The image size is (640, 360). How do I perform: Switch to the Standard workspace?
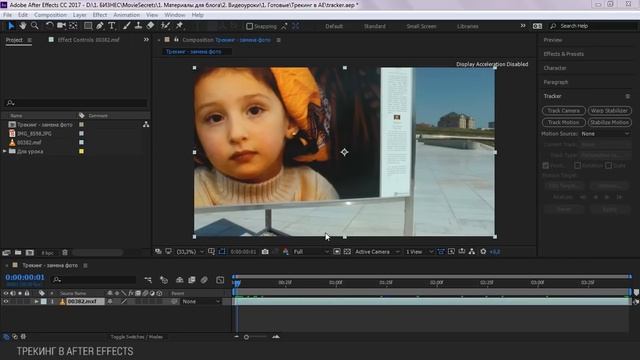tap(374, 26)
